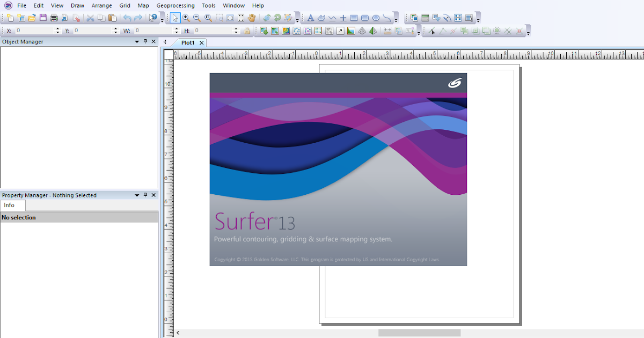Expand overflow options of the drawing toolbar
The height and width of the screenshot is (338, 644).
coord(396,21)
